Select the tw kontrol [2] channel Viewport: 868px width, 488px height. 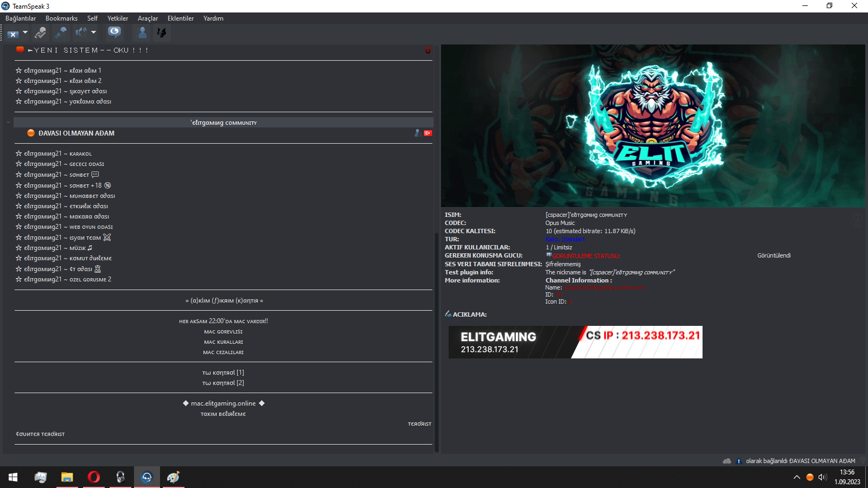coord(223,383)
